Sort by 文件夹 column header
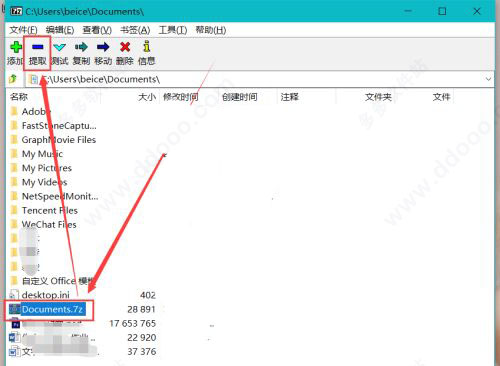Viewport: 500px width, 366px height. tap(378, 97)
